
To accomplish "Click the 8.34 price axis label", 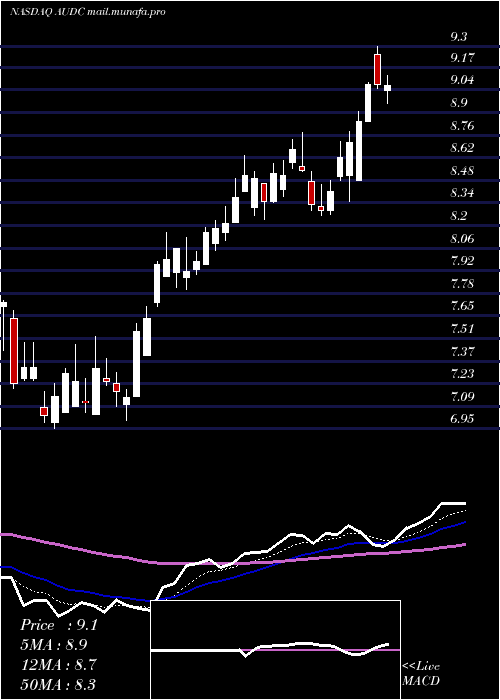I will pos(462,193).
